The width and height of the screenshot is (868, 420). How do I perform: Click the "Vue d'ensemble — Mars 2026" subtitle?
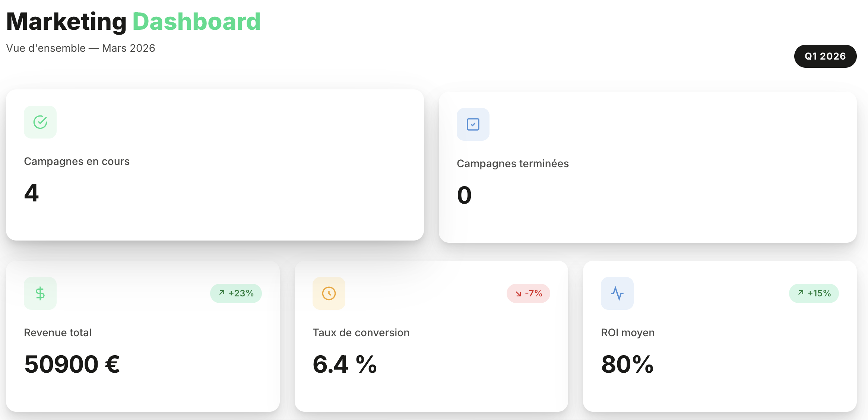(x=80, y=48)
